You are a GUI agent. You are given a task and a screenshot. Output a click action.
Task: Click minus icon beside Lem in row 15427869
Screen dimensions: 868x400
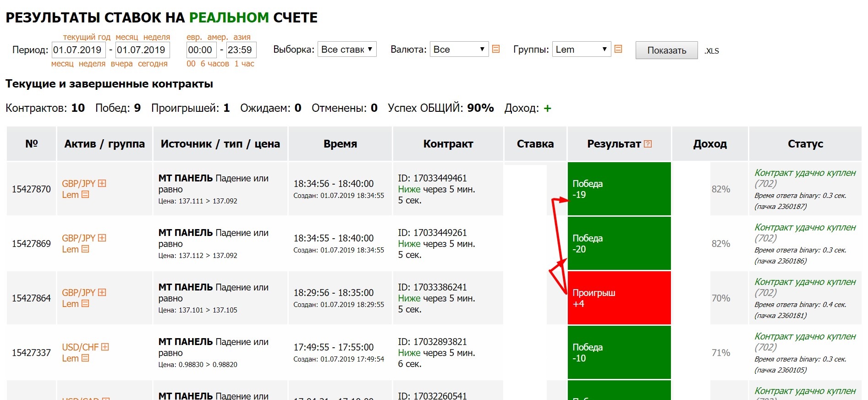(85, 249)
